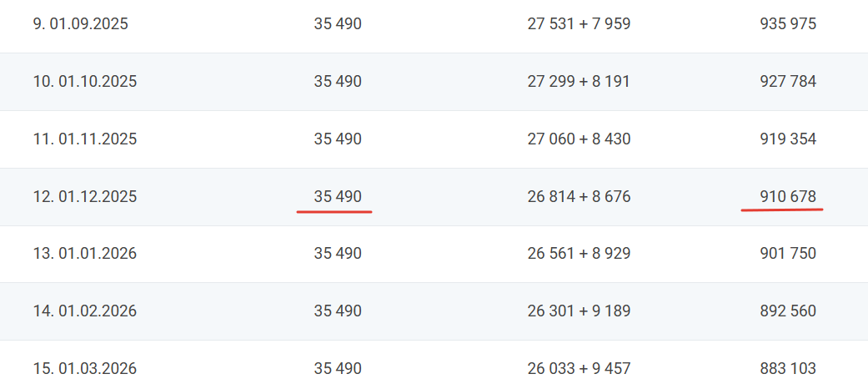Screen dimensions: 868x384
Task: Click breakdown 27 299 + 8 191
Action: 579,82
